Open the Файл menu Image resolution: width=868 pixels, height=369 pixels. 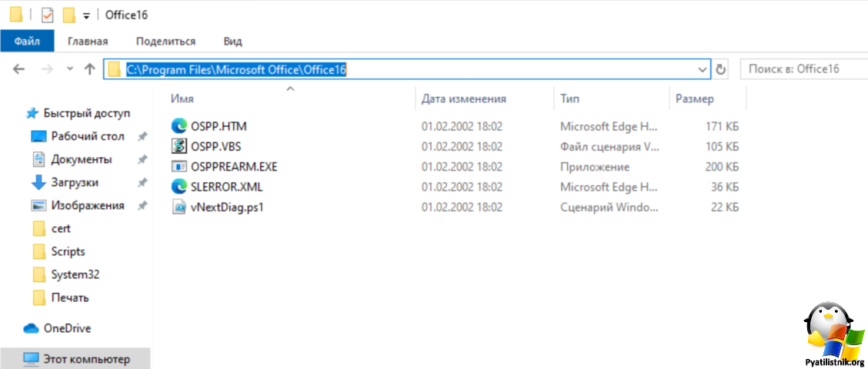27,42
